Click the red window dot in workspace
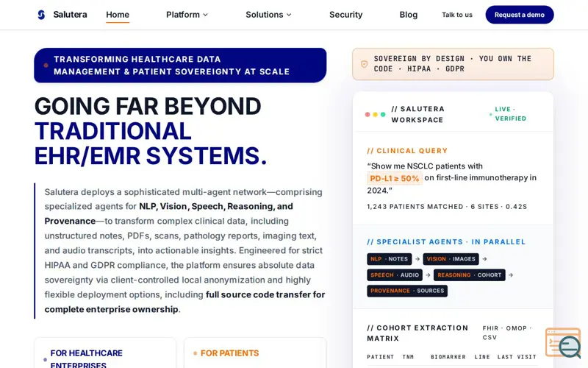 [367, 115]
